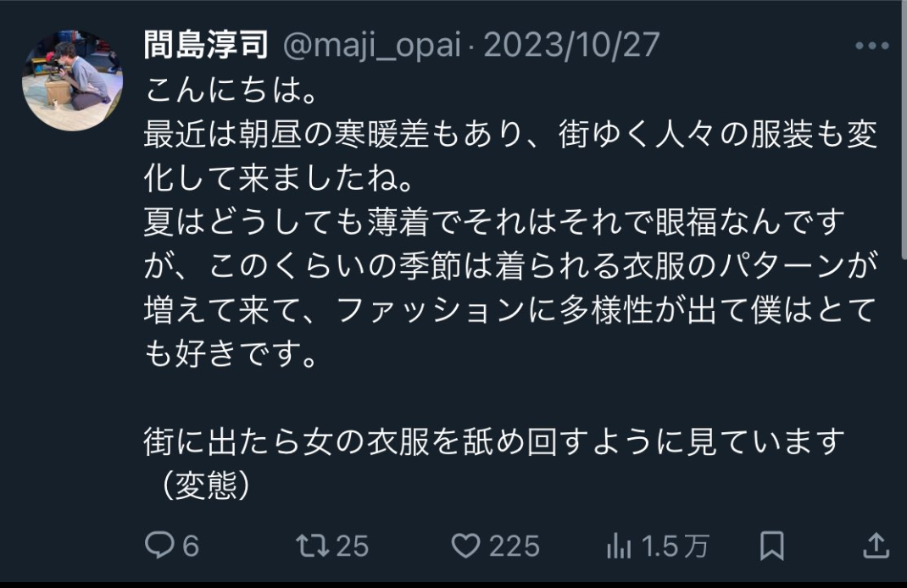Click the vertical scrollbar on the right edge

[x=904, y=130]
